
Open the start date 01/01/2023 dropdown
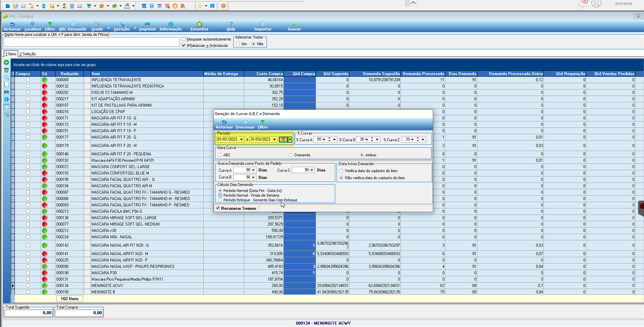(241, 140)
